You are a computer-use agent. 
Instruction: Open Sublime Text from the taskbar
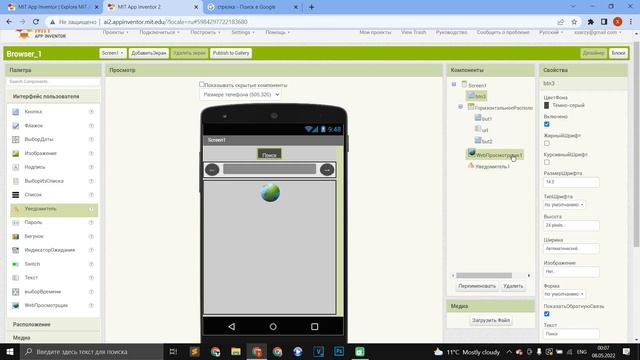point(195,351)
